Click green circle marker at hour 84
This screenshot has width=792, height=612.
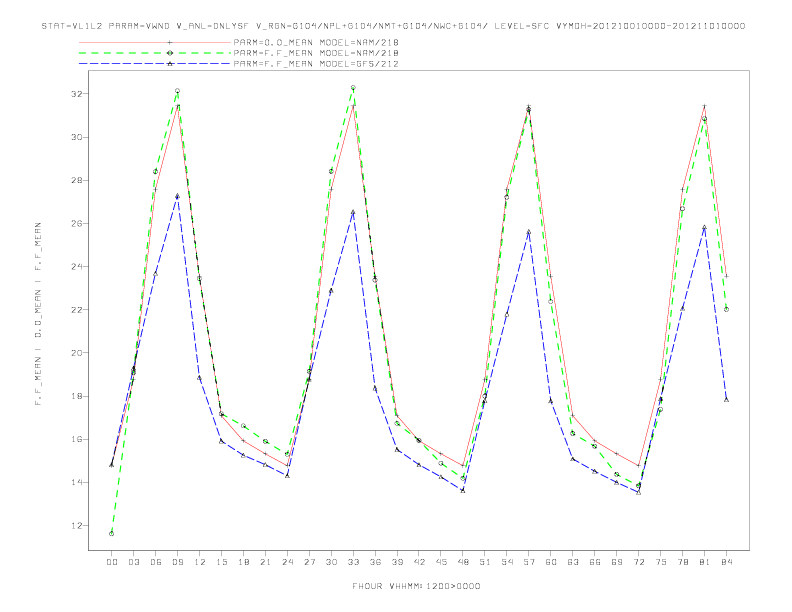pos(726,310)
